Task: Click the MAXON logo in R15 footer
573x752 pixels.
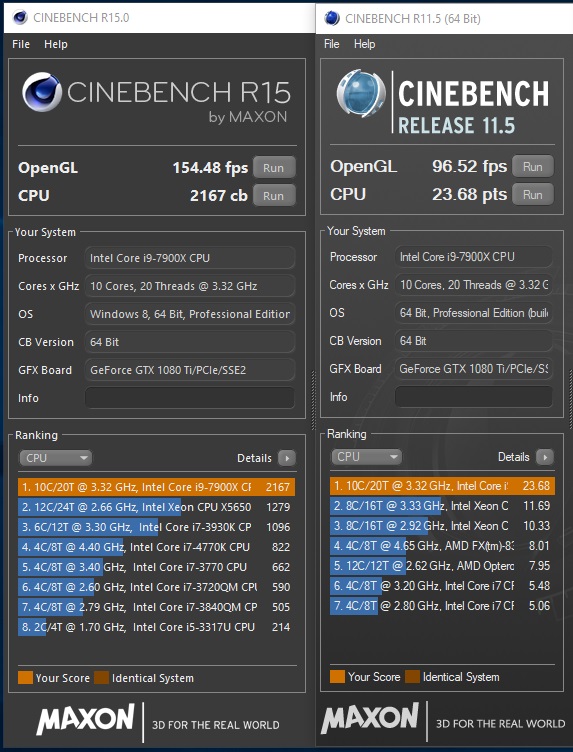Action: tap(85, 720)
